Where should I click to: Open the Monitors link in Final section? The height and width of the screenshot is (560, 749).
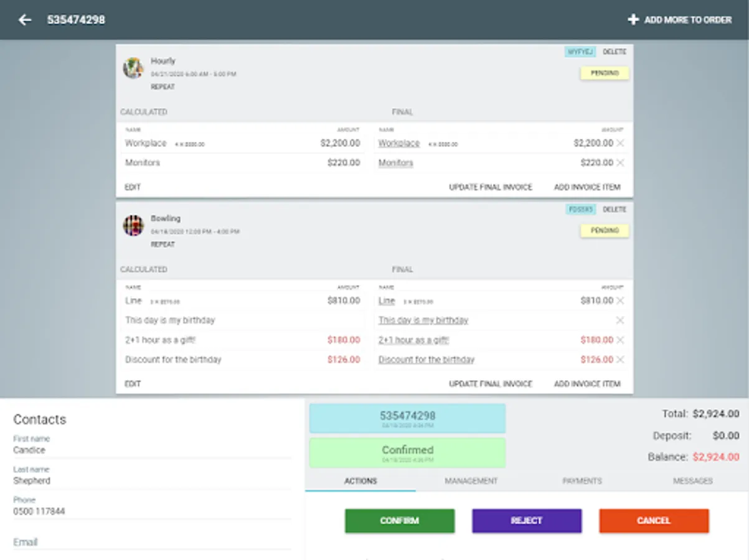pos(396,162)
